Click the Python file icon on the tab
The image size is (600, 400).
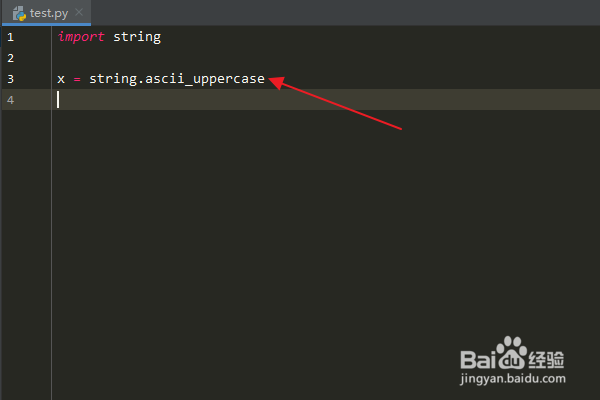coord(19,13)
